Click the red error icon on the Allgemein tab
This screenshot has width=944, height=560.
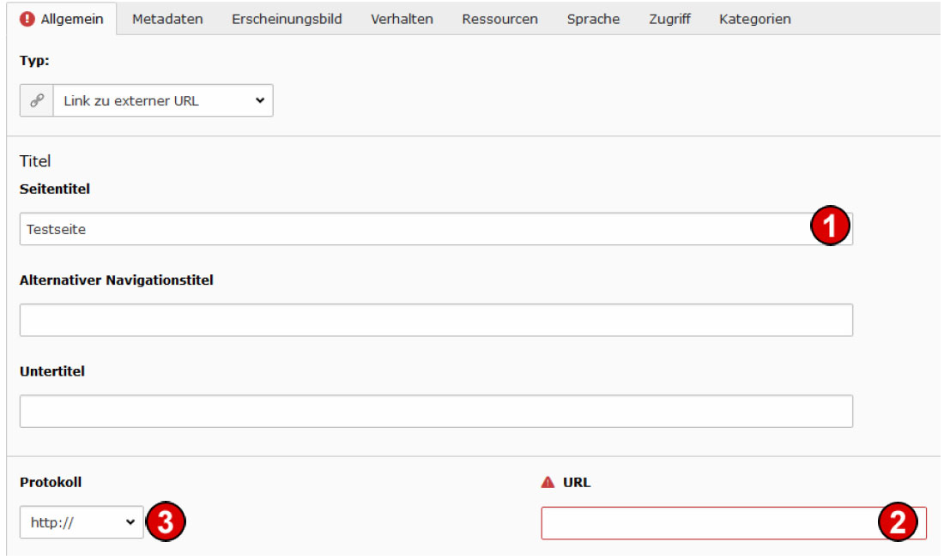[x=27, y=19]
